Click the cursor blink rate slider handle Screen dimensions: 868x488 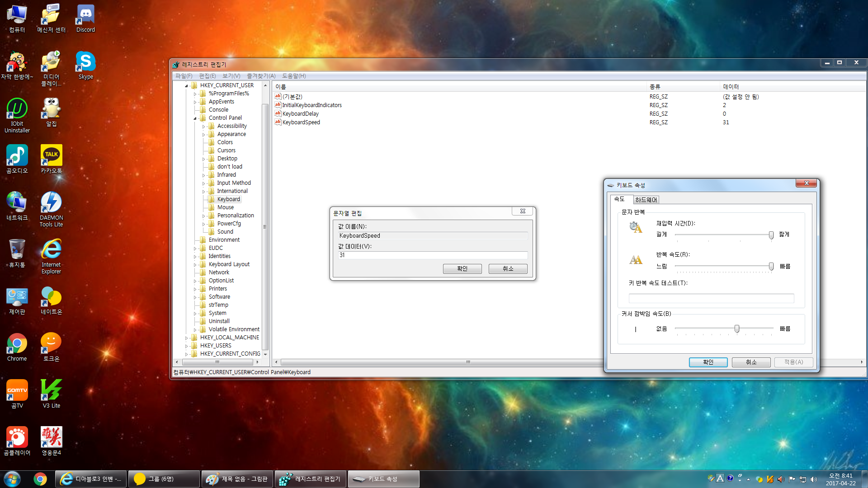(737, 328)
